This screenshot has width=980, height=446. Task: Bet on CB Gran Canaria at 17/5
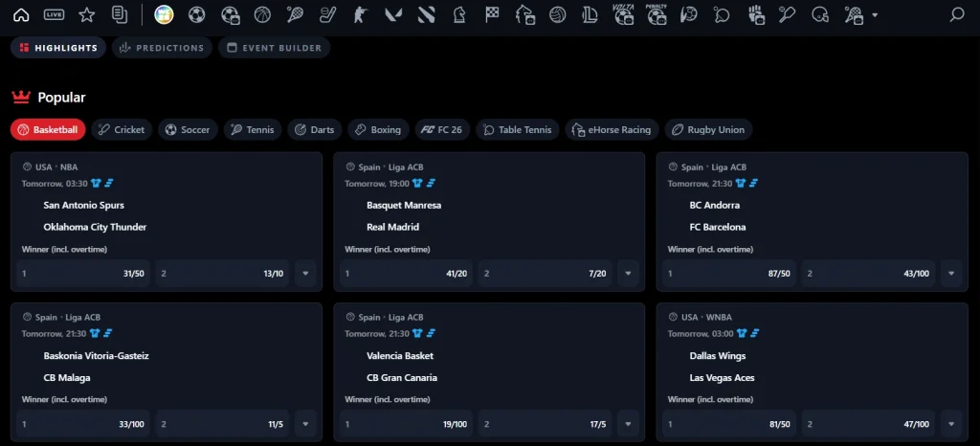pos(546,424)
